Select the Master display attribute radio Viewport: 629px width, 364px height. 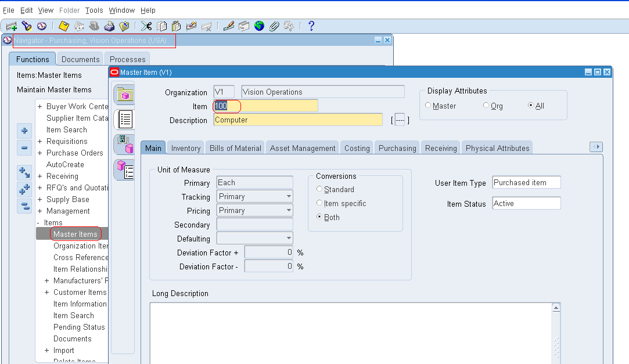click(x=428, y=106)
